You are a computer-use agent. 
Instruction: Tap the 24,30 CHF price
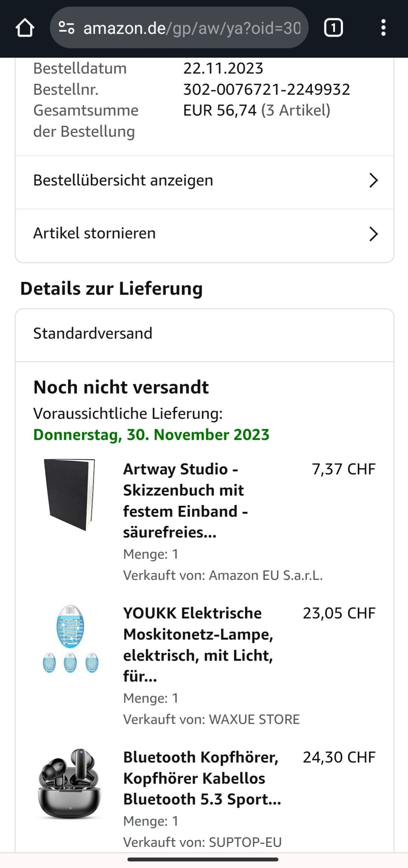(x=339, y=757)
